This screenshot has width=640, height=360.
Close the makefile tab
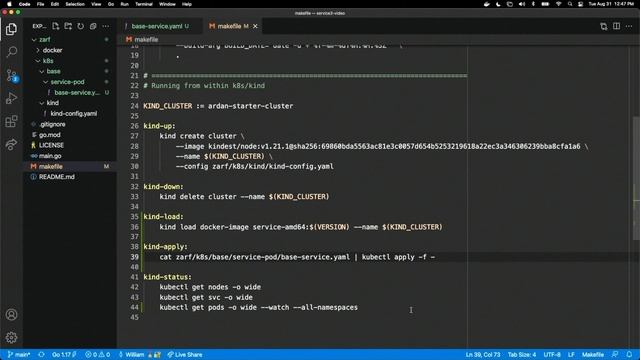coord(255,26)
